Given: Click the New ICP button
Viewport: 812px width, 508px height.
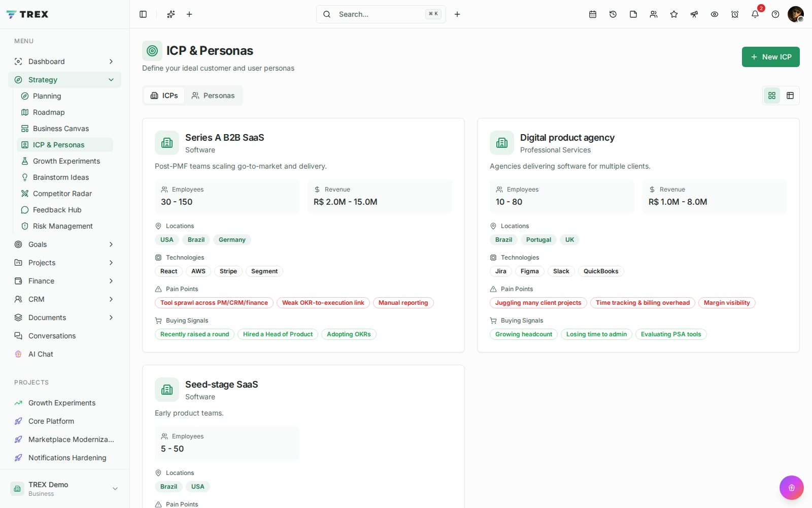Looking at the screenshot, I should click(x=770, y=57).
